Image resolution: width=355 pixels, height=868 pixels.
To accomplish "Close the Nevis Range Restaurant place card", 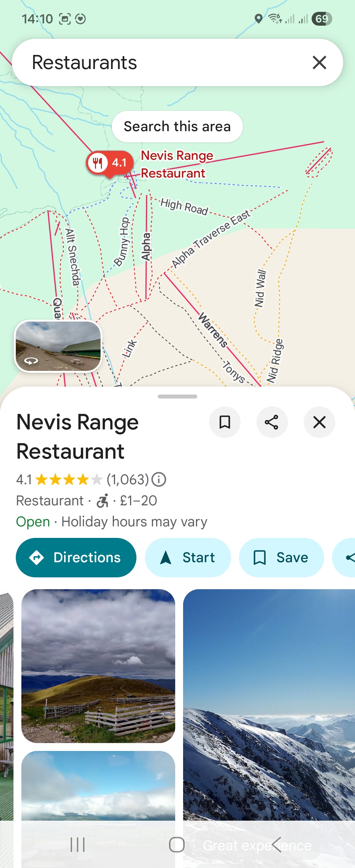I will 319,422.
